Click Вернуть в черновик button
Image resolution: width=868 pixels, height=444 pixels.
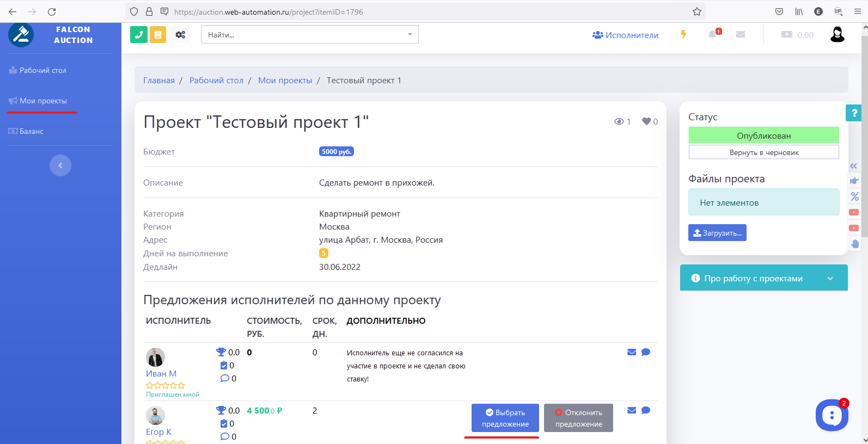[763, 152]
